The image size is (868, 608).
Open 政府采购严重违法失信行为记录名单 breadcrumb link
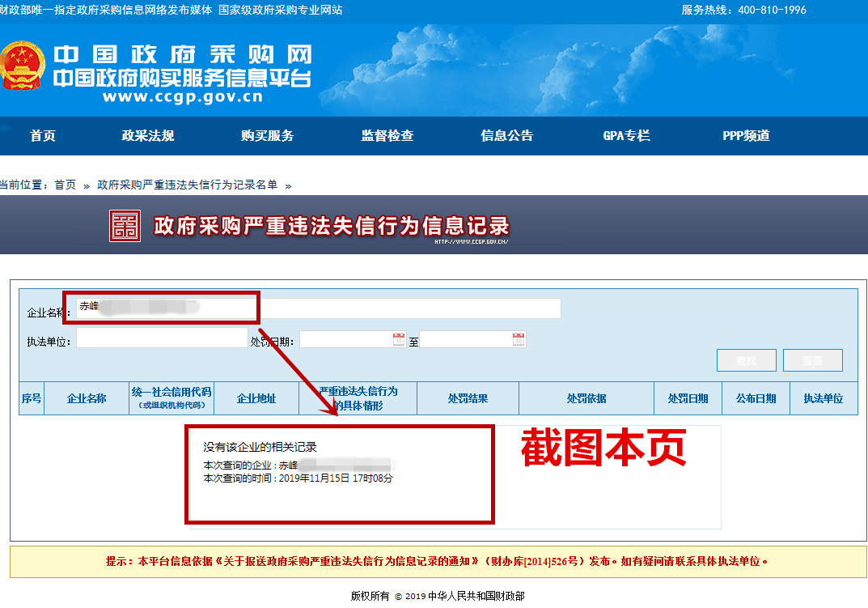[187, 185]
